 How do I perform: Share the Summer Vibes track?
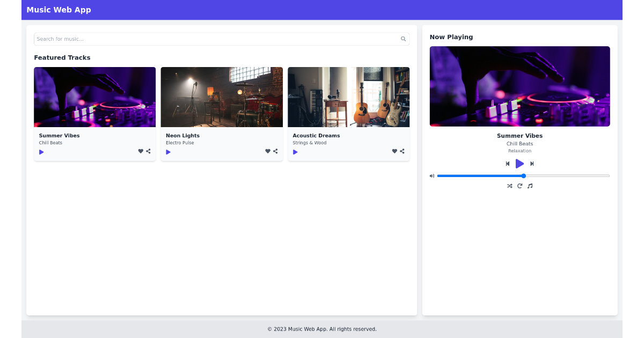click(148, 151)
